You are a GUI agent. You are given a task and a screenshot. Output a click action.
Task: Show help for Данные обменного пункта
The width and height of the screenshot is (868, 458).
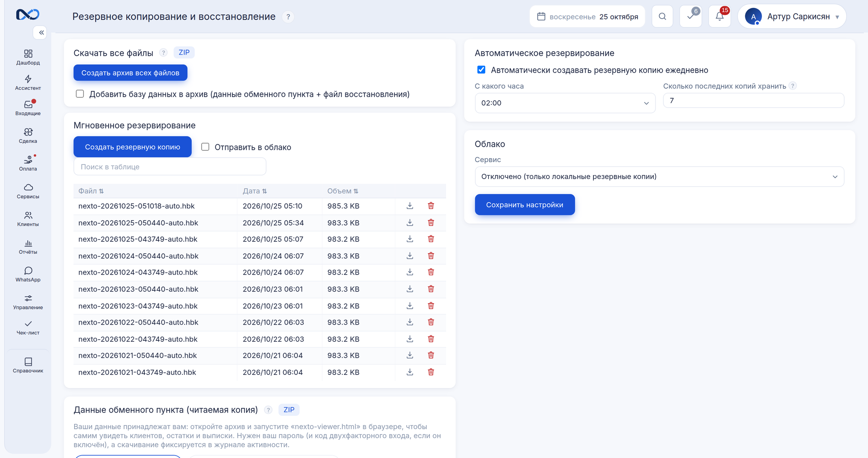click(268, 410)
